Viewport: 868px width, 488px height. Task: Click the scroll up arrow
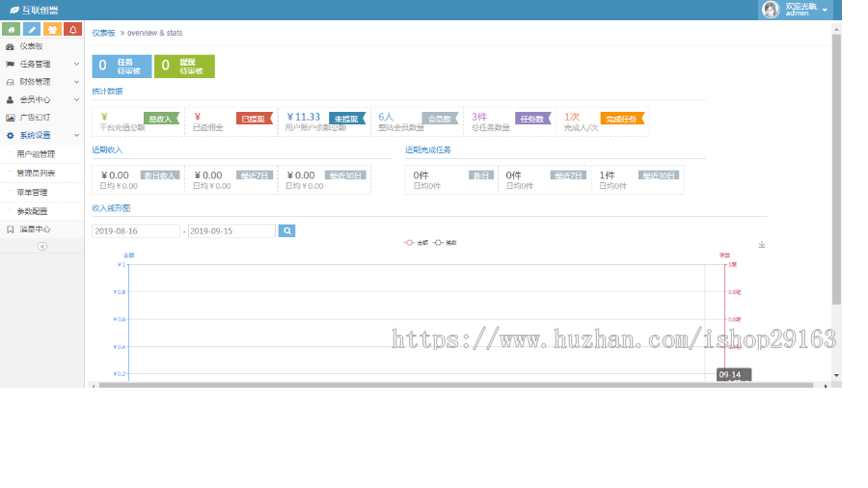pyautogui.click(x=836, y=29)
